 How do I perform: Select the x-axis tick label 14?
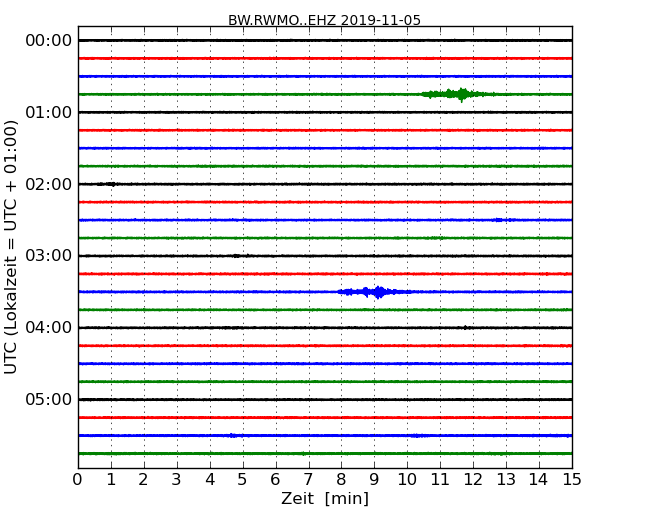pos(539,479)
